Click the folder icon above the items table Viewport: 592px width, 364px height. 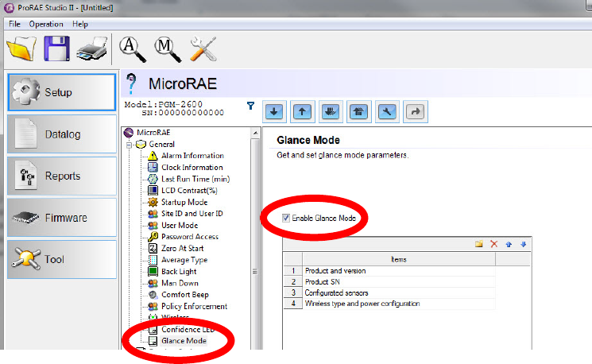(x=479, y=244)
